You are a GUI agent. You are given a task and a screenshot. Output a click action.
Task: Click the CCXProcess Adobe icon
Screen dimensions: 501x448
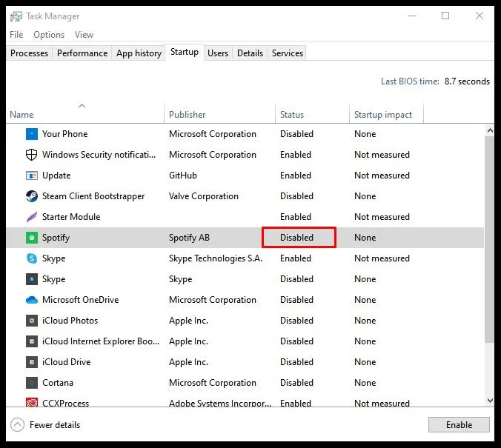click(x=32, y=402)
